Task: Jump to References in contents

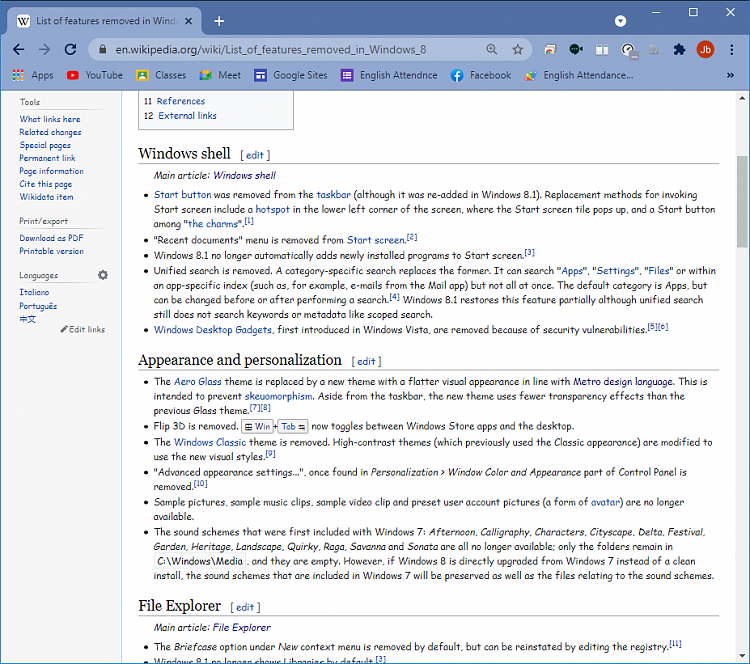Action: 180,101
